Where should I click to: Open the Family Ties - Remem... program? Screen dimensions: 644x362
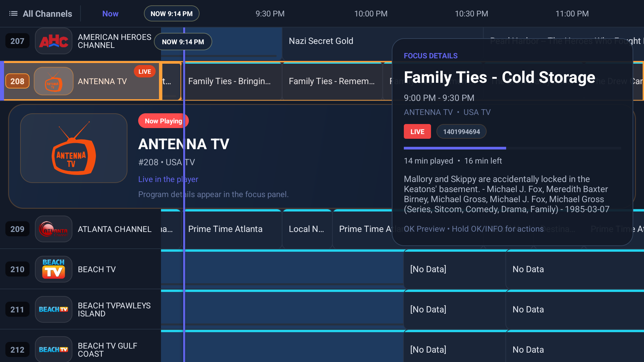pyautogui.click(x=332, y=81)
